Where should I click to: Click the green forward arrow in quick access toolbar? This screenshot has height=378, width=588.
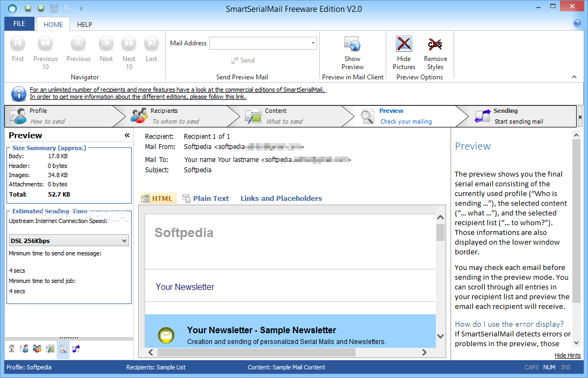tap(41, 8)
